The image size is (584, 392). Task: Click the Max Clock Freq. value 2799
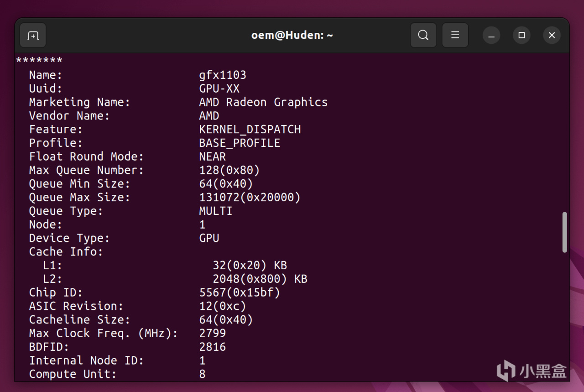[213, 333]
